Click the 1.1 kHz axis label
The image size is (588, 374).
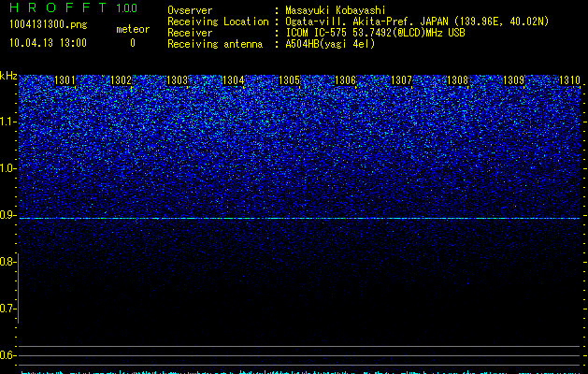tap(7, 122)
